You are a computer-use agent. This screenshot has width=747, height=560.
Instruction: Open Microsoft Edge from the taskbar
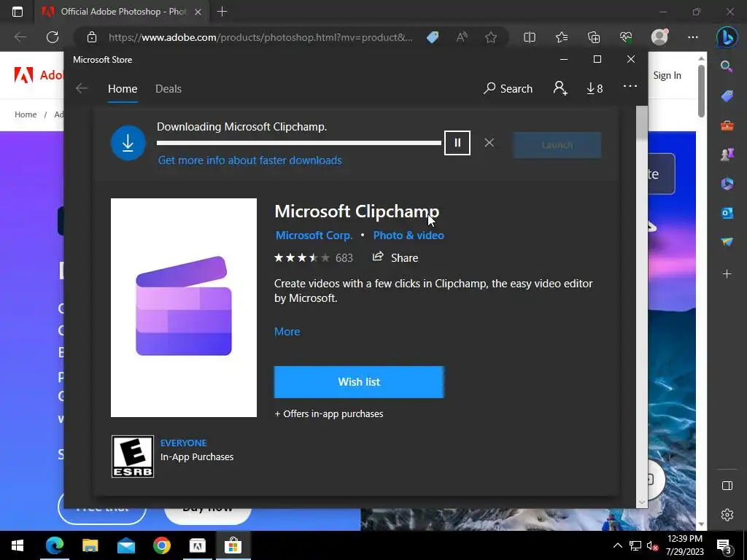[x=54, y=545]
